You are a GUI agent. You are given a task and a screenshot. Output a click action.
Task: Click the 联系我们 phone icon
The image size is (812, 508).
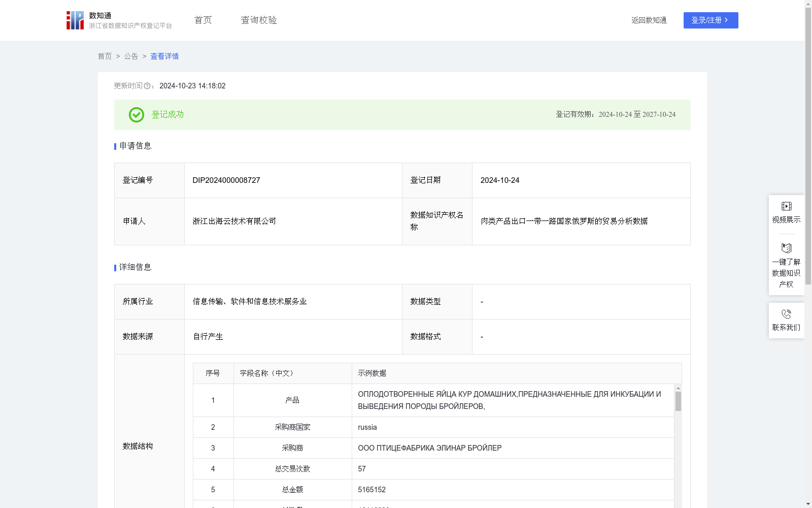click(786, 314)
